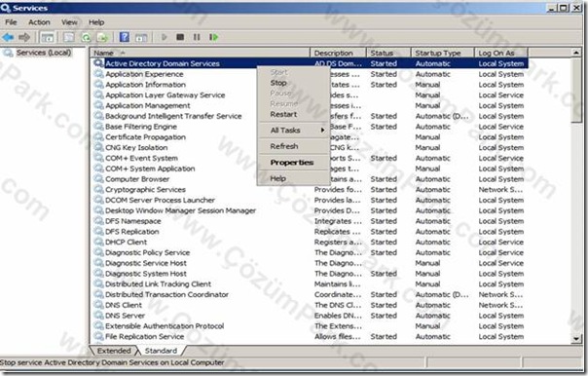Image resolution: width=588 pixels, height=376 pixels.
Task: Open the File menu
Action: point(11,22)
